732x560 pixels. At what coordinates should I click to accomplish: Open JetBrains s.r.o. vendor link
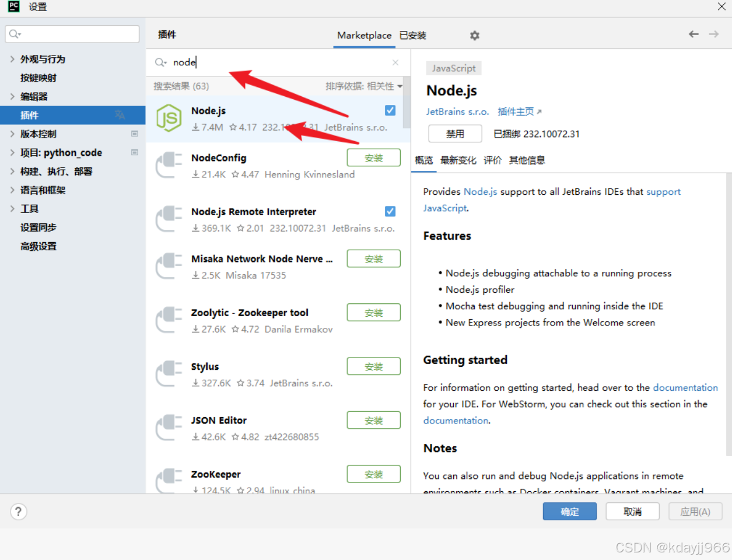tap(457, 111)
